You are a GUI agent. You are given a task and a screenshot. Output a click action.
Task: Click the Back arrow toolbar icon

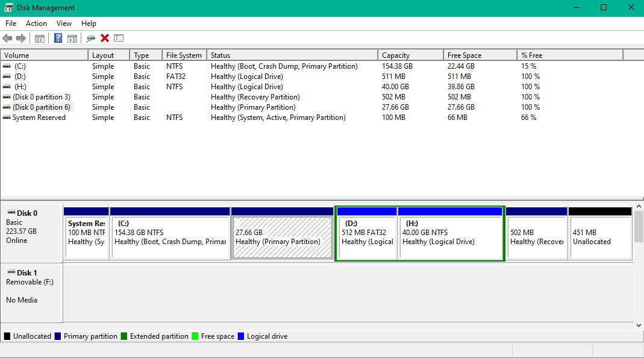point(7,38)
